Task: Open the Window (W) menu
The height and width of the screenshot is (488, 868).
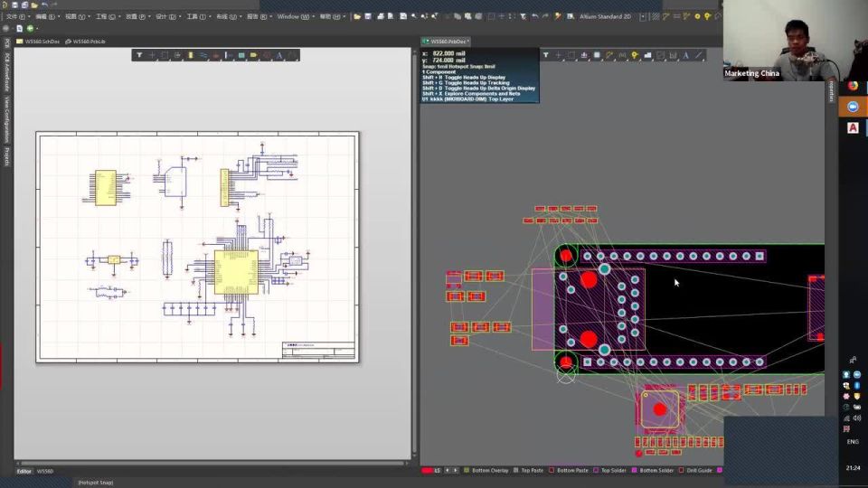Action: point(295,16)
